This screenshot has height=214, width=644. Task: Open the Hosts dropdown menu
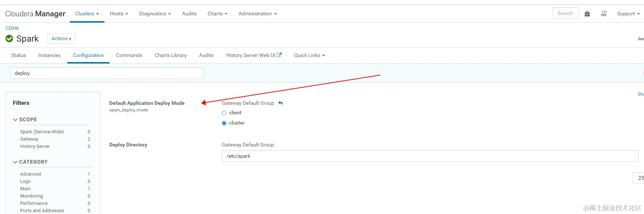click(119, 14)
